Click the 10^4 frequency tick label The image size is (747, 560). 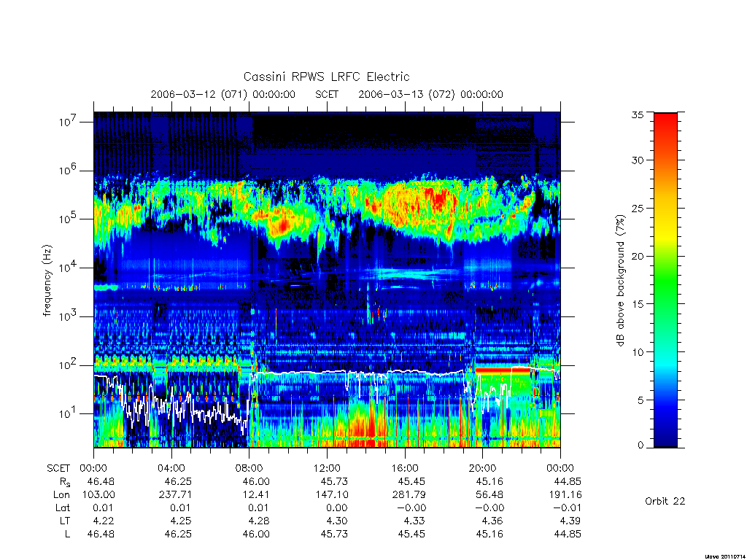pyautogui.click(x=69, y=268)
